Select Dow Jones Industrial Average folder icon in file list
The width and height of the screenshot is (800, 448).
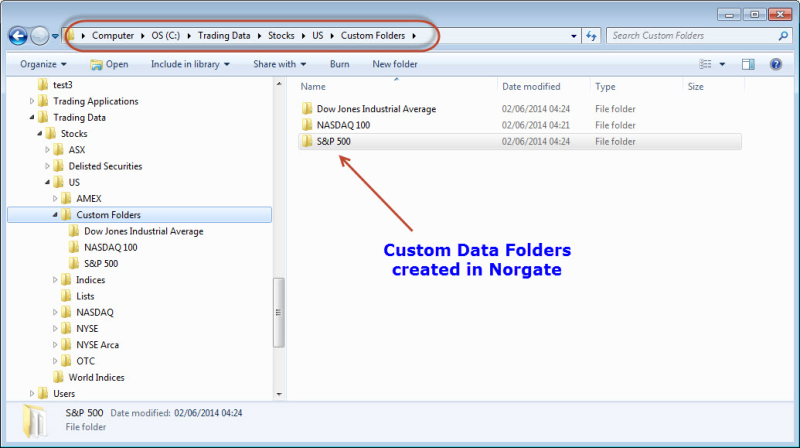307,109
